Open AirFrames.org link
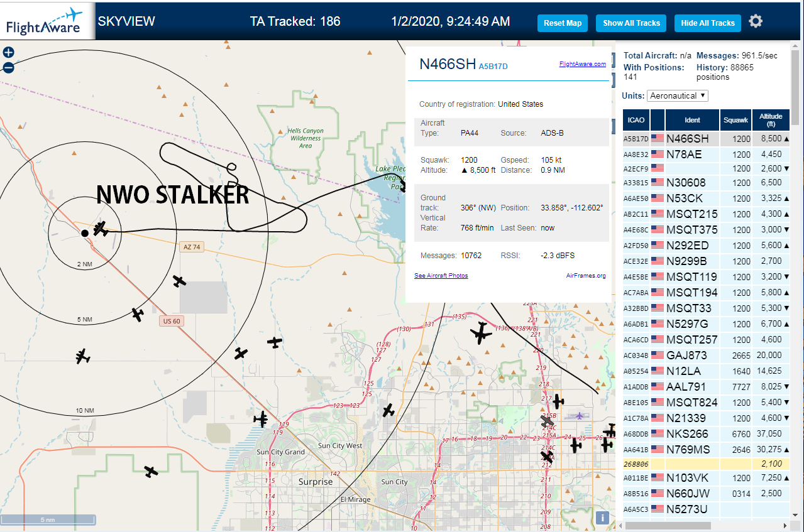Viewport: 804px width, 532px height. coord(586,276)
